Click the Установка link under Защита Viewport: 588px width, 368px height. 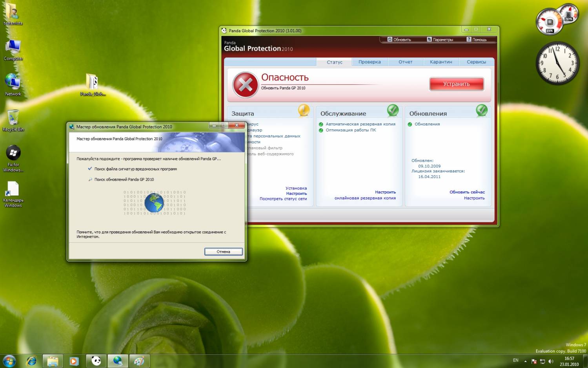point(296,189)
